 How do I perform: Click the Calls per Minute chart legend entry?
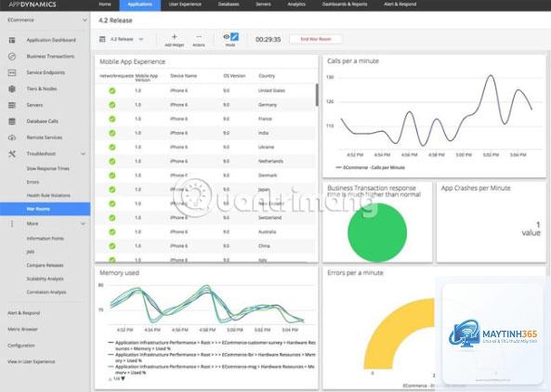click(370, 167)
